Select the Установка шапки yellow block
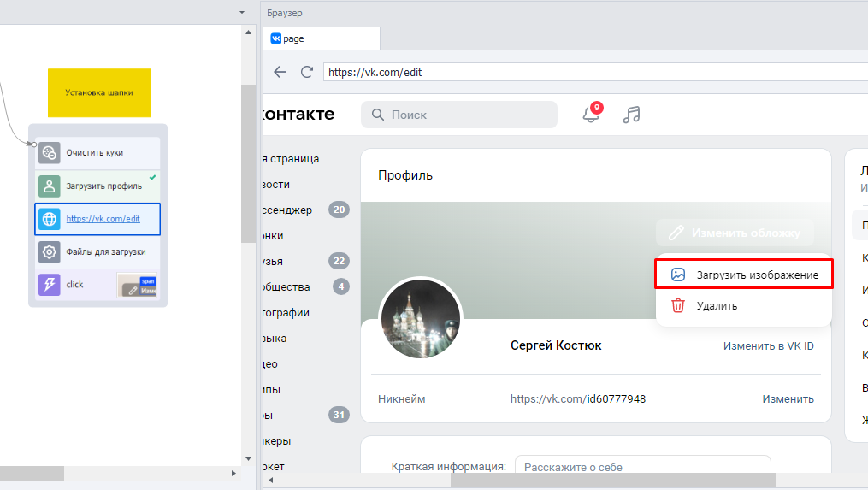 pos(100,92)
